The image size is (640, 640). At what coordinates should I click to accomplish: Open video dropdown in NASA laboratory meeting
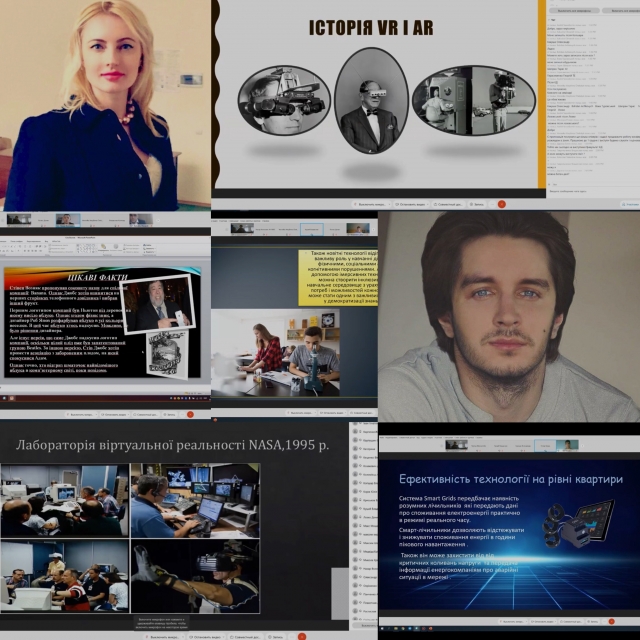coord(224,637)
